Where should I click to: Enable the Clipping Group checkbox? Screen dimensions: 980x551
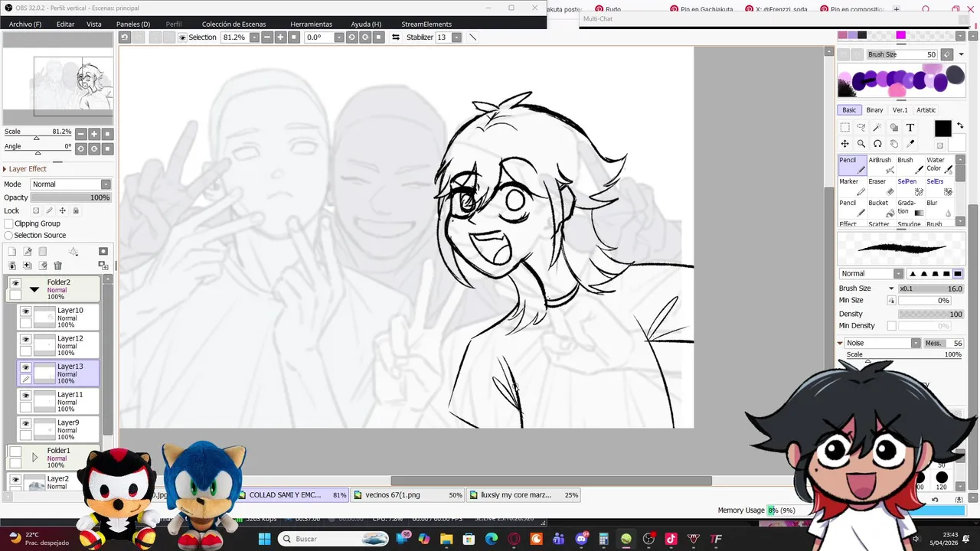pyautogui.click(x=8, y=223)
